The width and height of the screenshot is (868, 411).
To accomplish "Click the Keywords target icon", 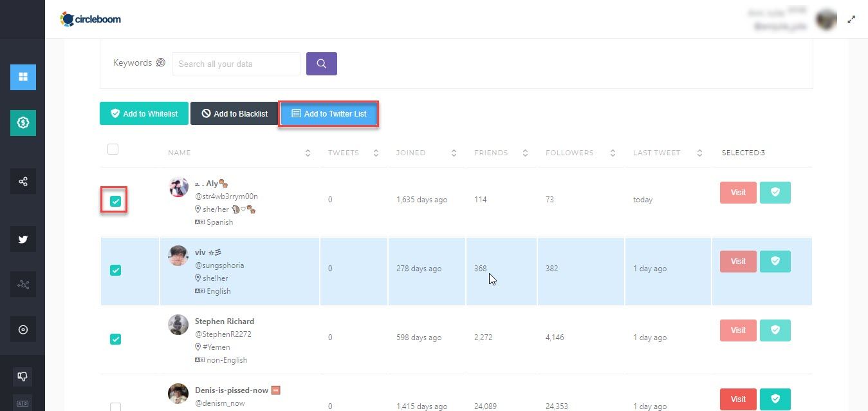I will [161, 62].
